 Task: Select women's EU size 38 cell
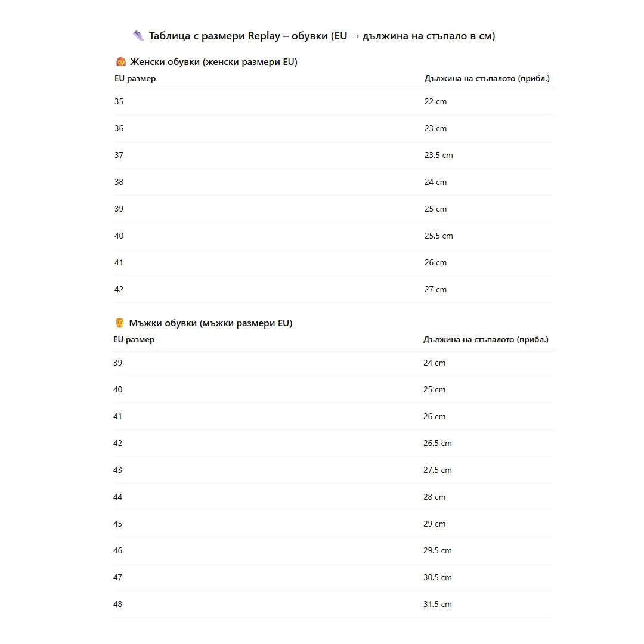pos(119,182)
